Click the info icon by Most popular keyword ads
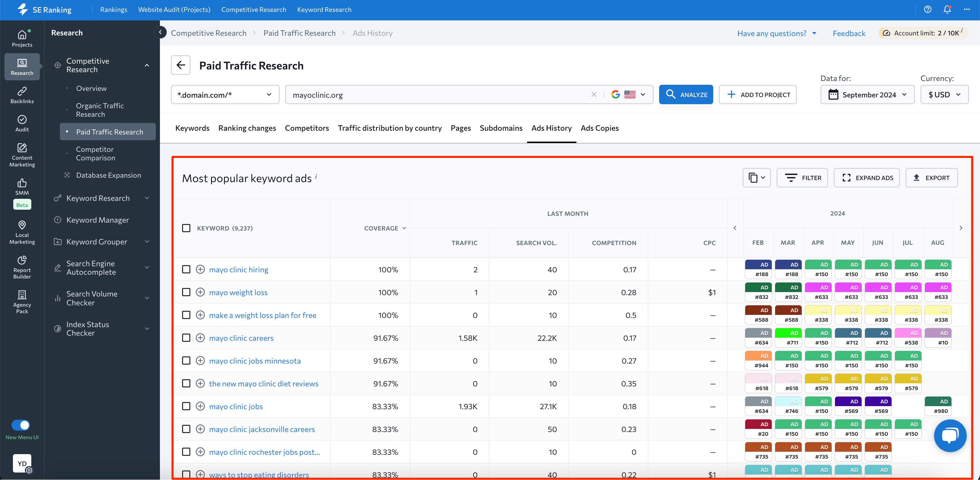 pyautogui.click(x=316, y=176)
